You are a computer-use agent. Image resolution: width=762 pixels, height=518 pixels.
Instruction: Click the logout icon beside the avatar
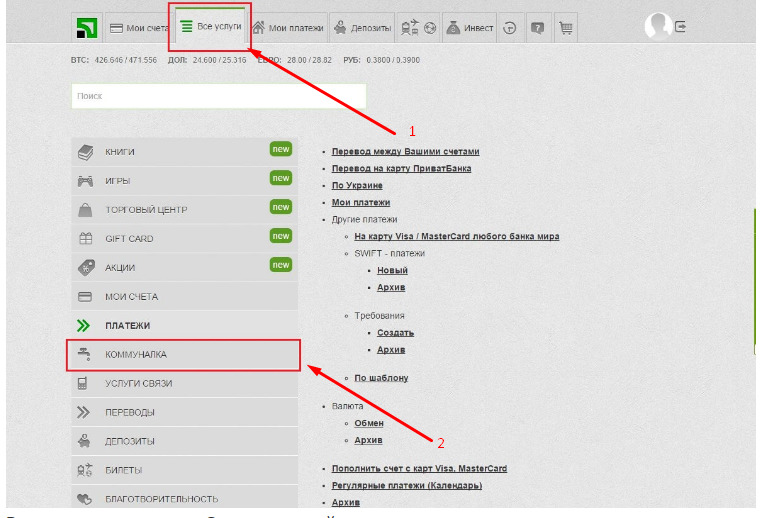pyautogui.click(x=681, y=27)
